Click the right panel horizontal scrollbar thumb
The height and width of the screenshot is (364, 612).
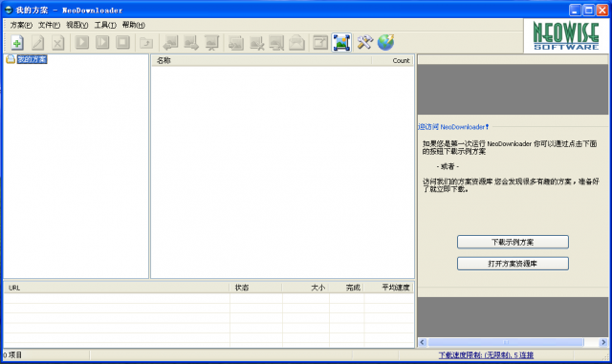506,342
